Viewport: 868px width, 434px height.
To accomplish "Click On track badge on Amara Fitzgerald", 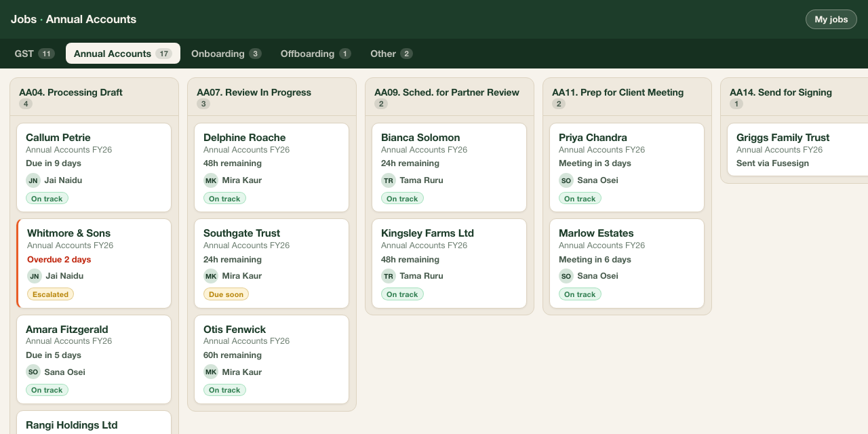I will 47,390.
